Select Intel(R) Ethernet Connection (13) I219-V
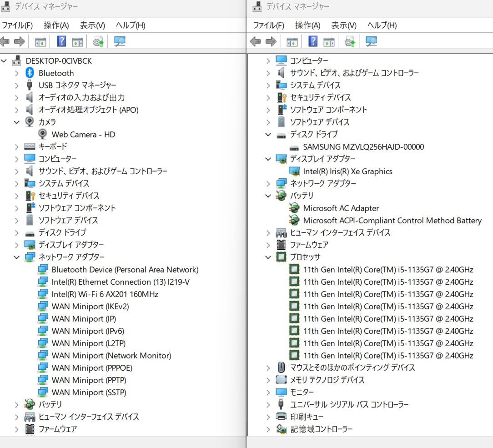This screenshot has height=448, width=493. [x=121, y=282]
